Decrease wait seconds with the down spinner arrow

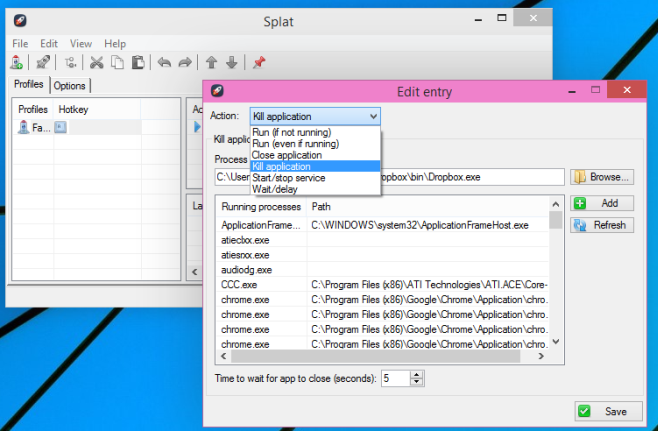(x=416, y=382)
